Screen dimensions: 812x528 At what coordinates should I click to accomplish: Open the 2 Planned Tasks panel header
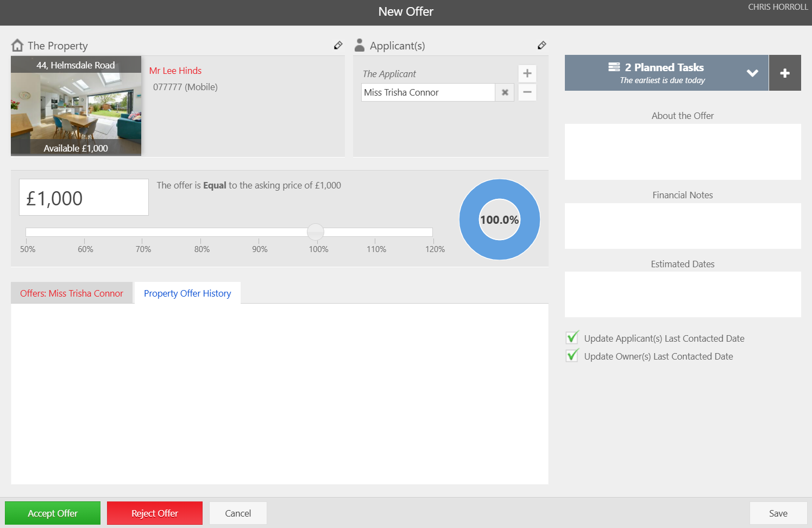tap(666, 73)
